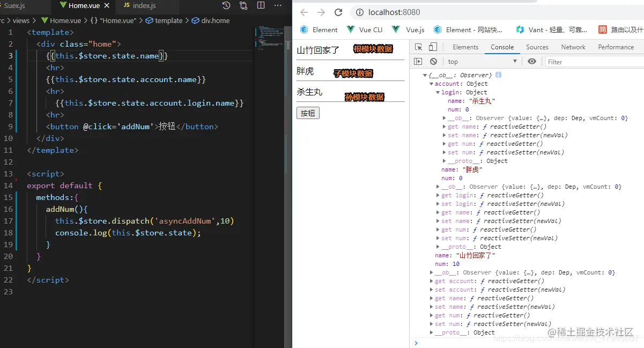
Task: Click the div.home breadcrumb segment
Action: [210, 20]
